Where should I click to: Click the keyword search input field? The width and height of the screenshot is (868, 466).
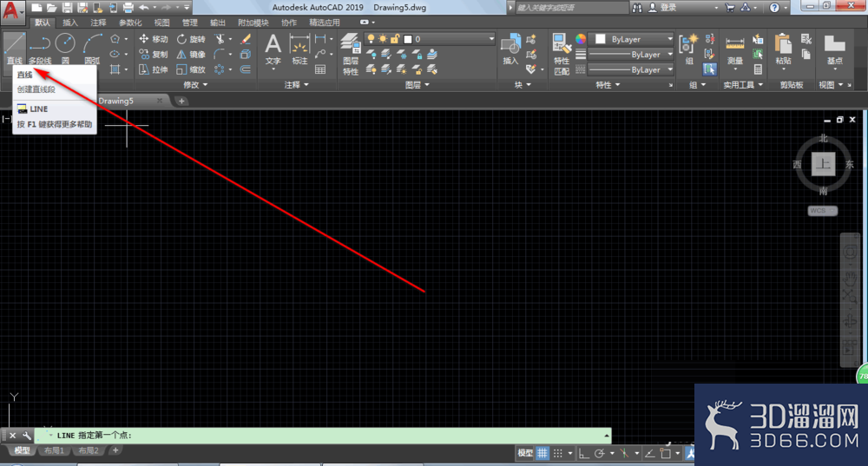click(571, 8)
